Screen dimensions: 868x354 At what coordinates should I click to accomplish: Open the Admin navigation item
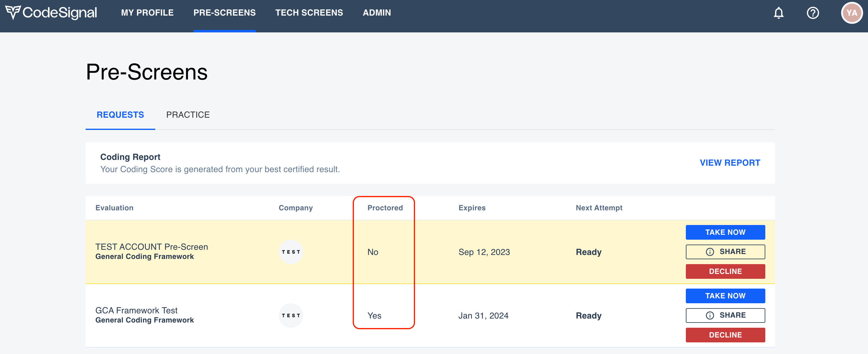pyautogui.click(x=377, y=13)
